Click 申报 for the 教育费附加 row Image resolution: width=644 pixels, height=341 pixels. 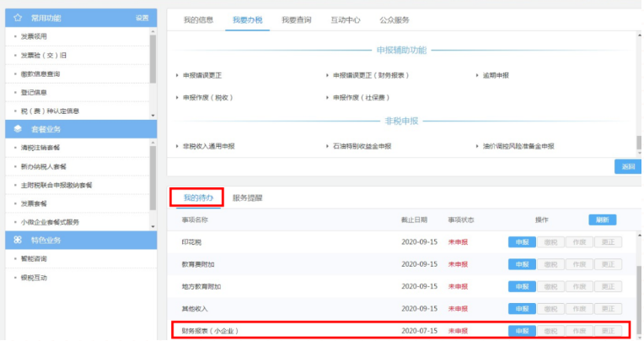522,264
